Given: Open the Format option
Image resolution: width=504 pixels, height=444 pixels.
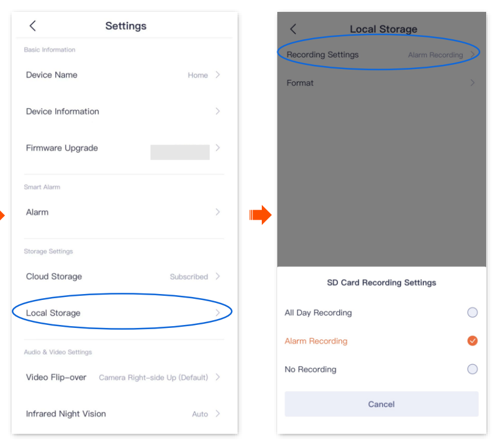Looking at the screenshot, I should 300,83.
